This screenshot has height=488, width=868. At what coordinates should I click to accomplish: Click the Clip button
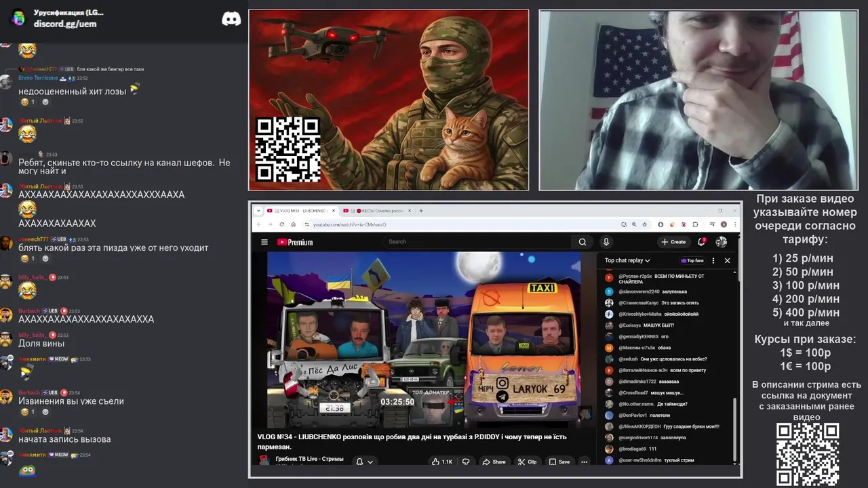pos(528,462)
